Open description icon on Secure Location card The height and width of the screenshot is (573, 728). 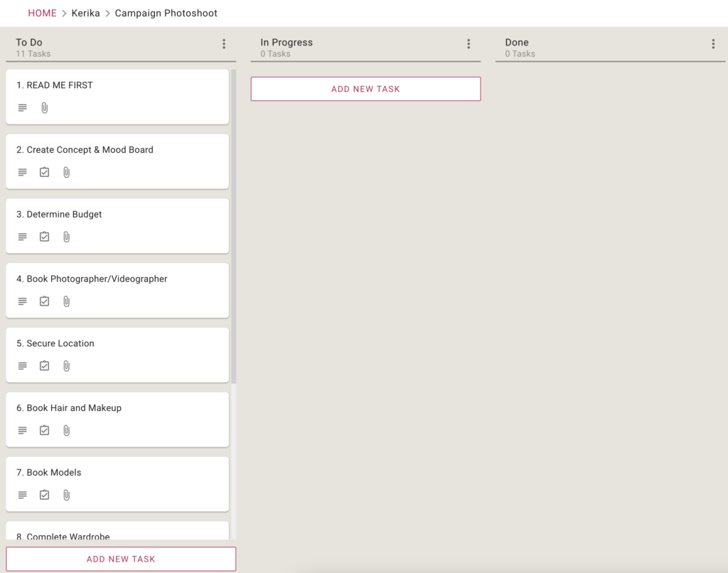22,366
